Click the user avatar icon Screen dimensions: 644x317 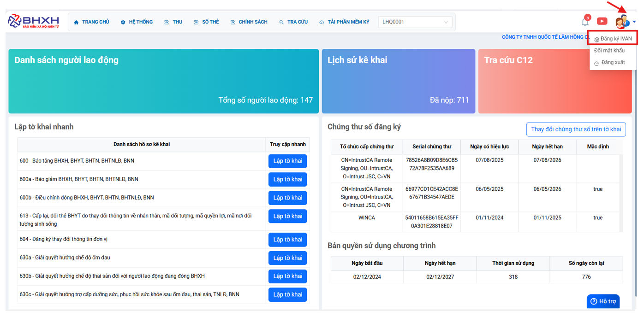click(x=622, y=22)
